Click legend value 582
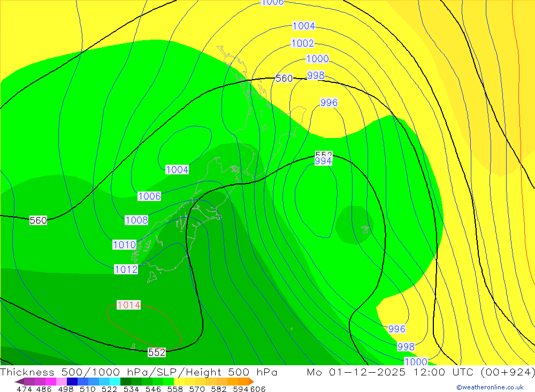 click(x=218, y=389)
